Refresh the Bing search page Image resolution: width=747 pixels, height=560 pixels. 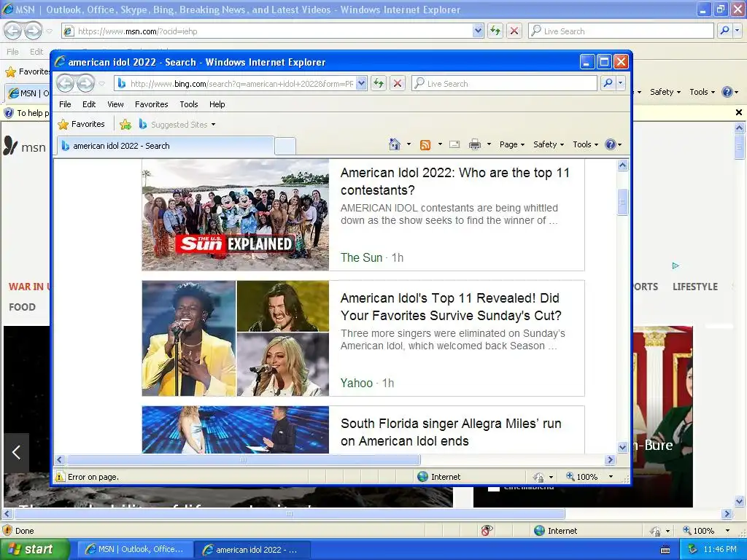point(379,83)
